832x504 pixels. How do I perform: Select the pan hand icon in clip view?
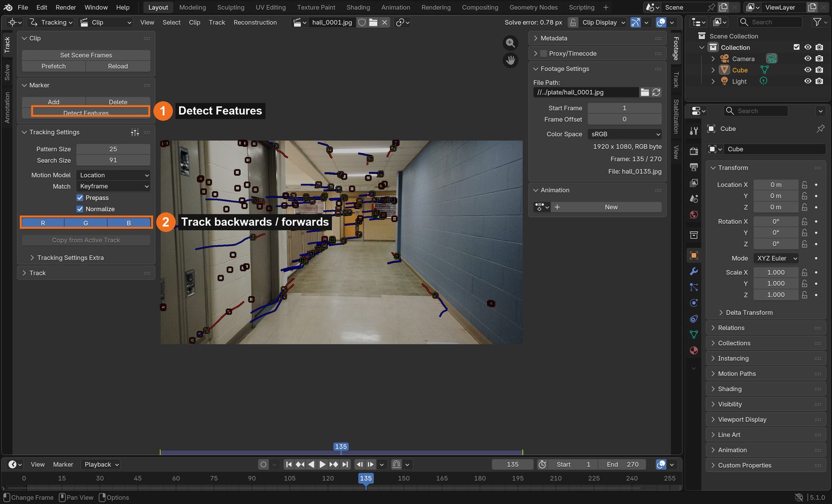510,60
